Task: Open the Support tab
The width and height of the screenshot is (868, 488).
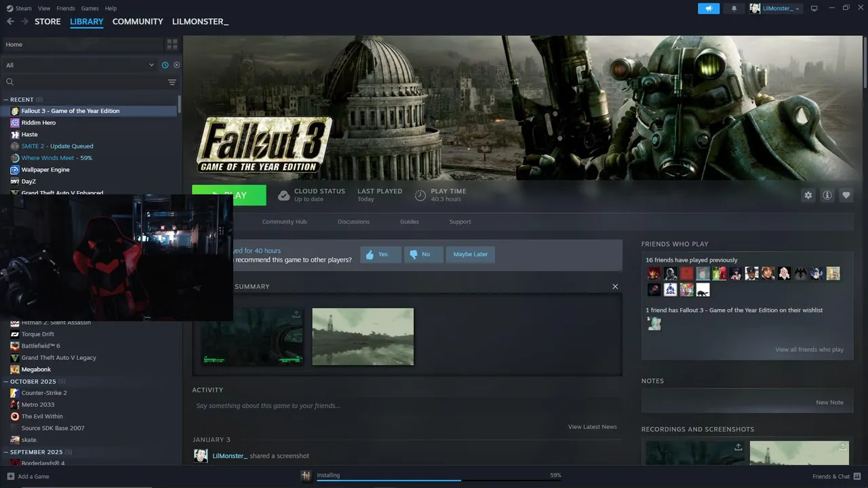Action: click(460, 222)
